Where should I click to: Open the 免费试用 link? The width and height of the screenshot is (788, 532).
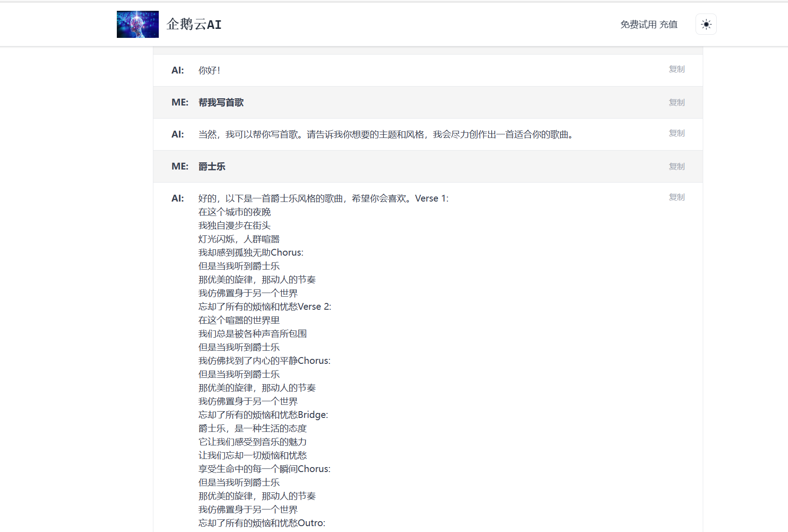(x=638, y=24)
